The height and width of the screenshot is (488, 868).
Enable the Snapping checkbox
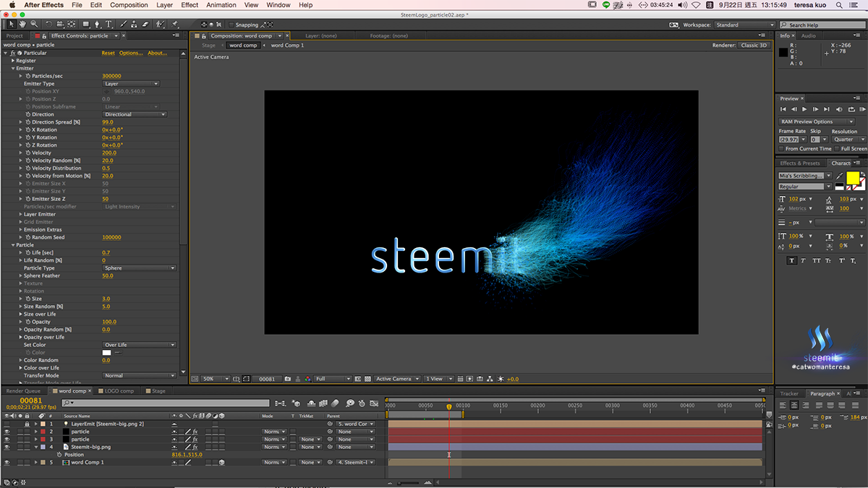tap(231, 25)
